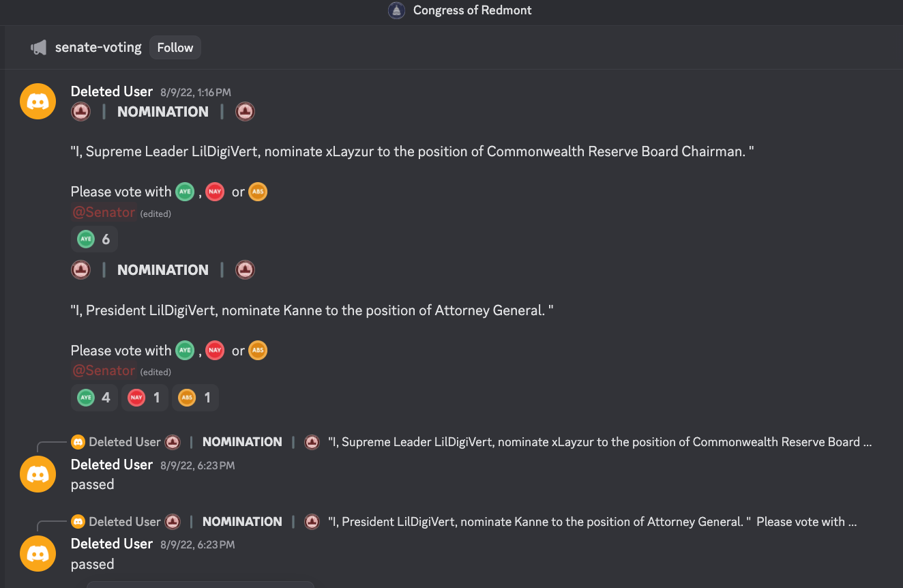903x588 pixels.
Task: Click Deleted User avatar on 1:16 PM message
Action: tap(38, 102)
